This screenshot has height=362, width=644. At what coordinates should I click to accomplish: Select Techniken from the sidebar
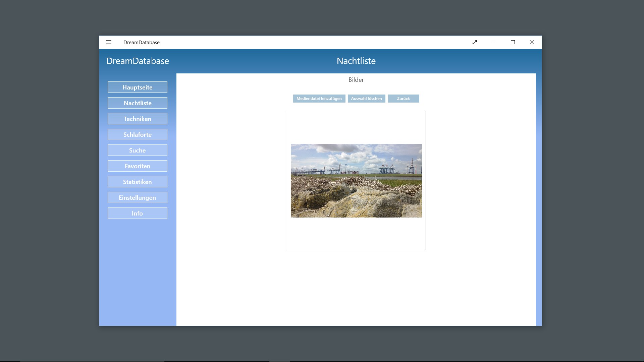[x=137, y=119]
